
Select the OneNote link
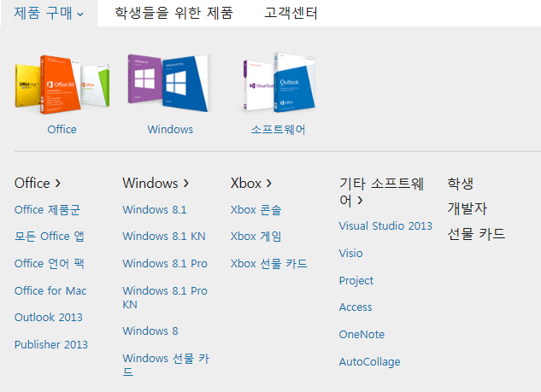click(x=362, y=335)
